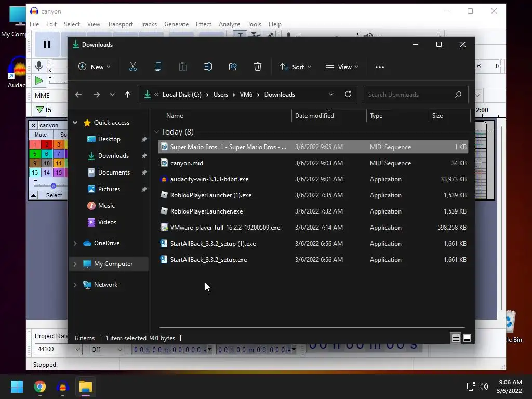
Task: Toggle MIDI channel 9 in canyon track
Action: coord(35,163)
